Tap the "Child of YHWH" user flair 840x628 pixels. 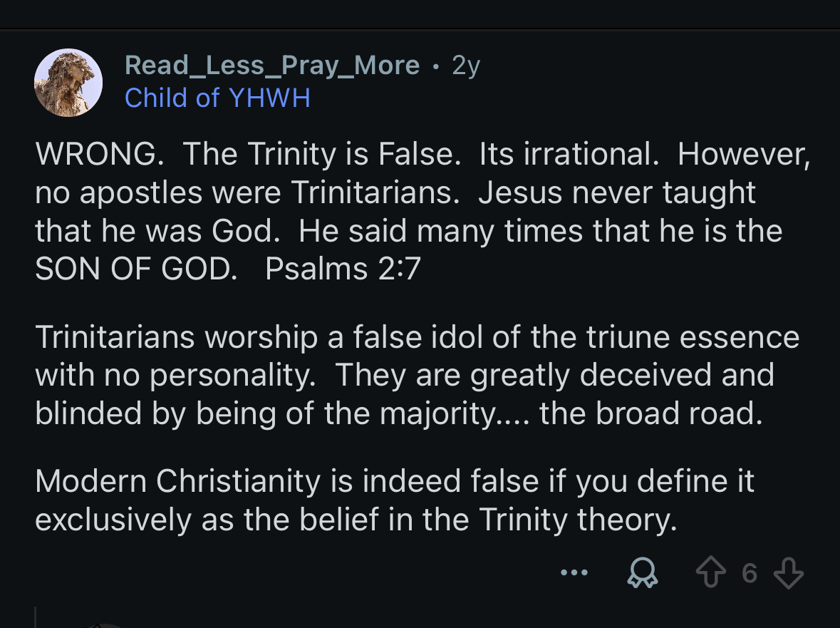217,98
